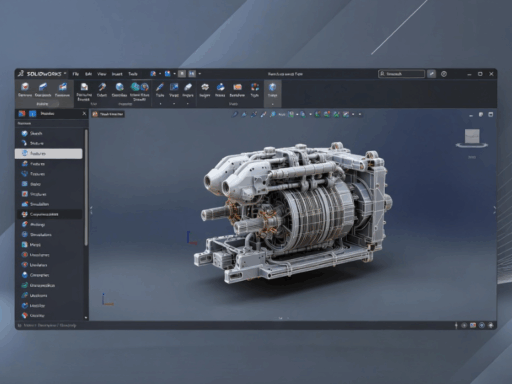Click the second blue quick-access icon in title bar
The image size is (512, 384).
[x=167, y=74]
